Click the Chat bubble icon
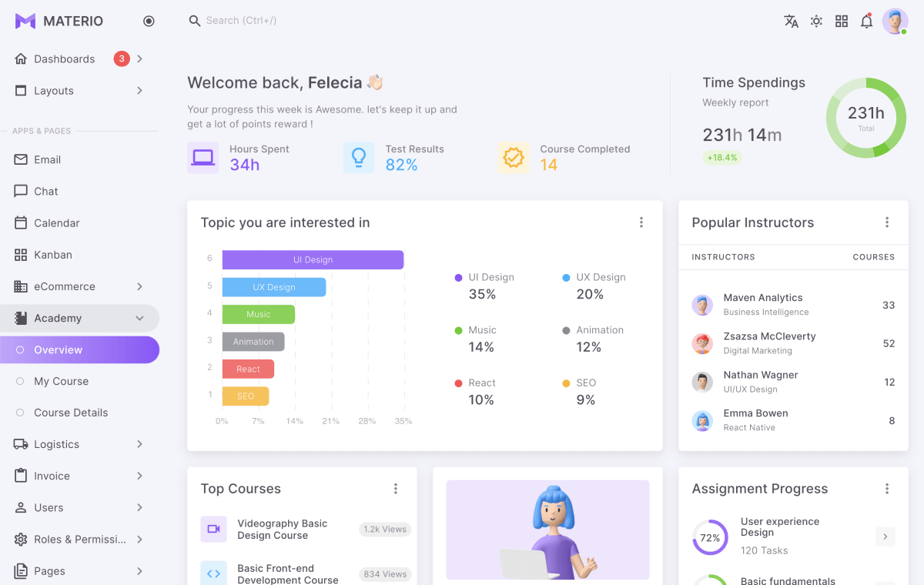The height and width of the screenshot is (585, 924). click(21, 192)
